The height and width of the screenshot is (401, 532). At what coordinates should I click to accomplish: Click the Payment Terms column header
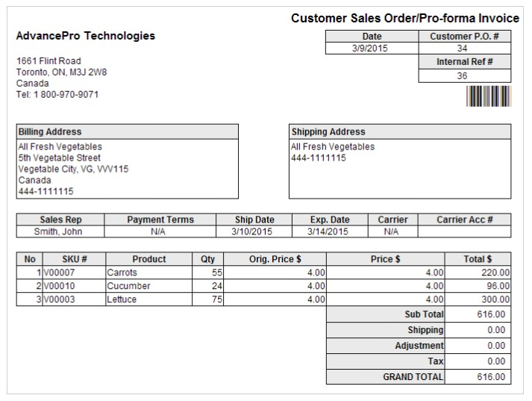(x=160, y=220)
